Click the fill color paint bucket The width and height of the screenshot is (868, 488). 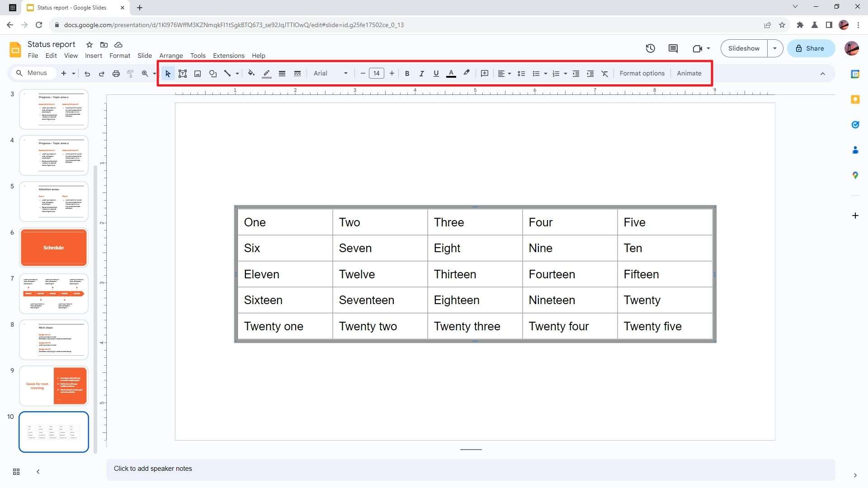click(x=251, y=73)
